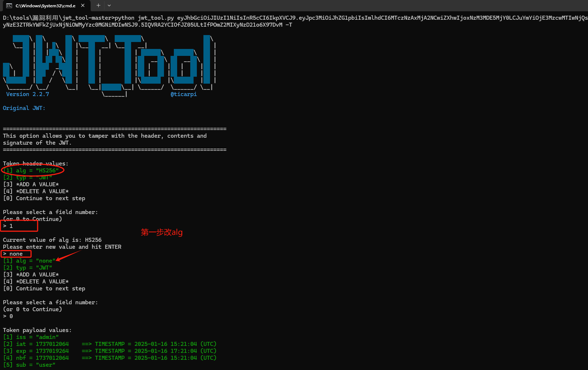Click the python jwt_tool.py command line

[295, 21]
